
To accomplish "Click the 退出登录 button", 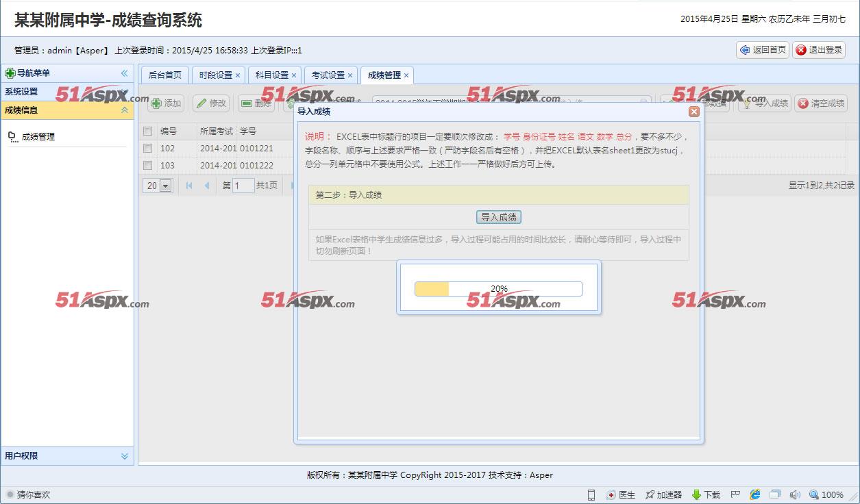I will [819, 50].
